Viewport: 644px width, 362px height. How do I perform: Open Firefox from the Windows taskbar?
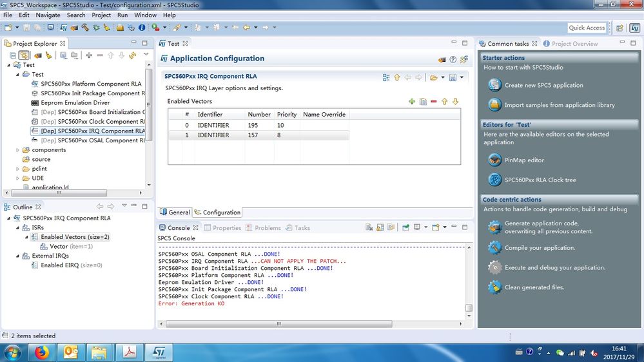[x=41, y=352]
